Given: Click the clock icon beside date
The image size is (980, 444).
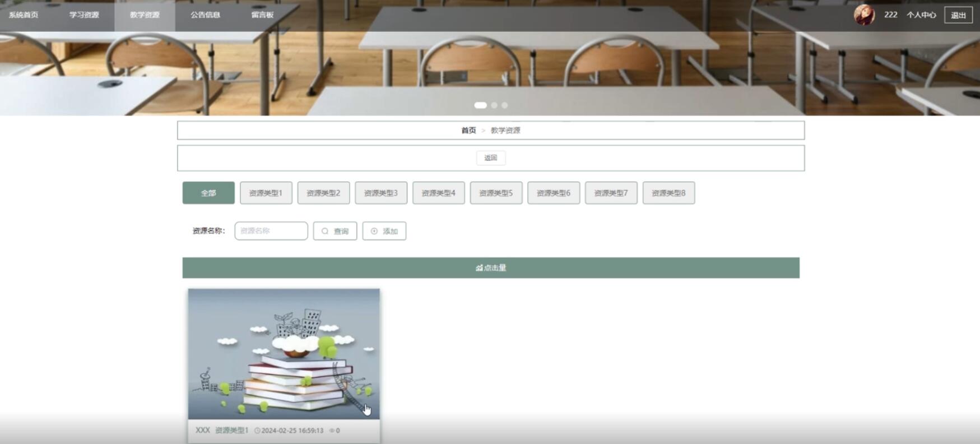Looking at the screenshot, I should click(x=257, y=431).
